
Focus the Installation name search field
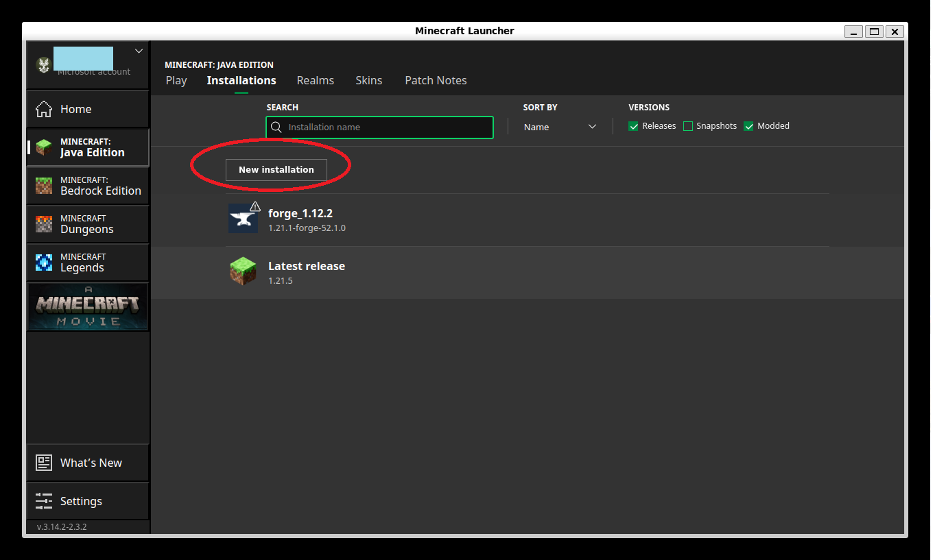tap(379, 127)
